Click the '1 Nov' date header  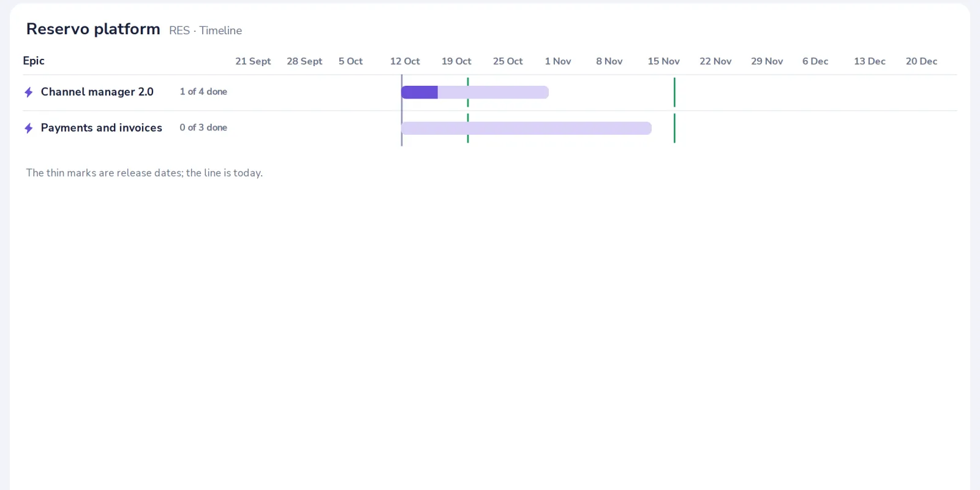[558, 61]
